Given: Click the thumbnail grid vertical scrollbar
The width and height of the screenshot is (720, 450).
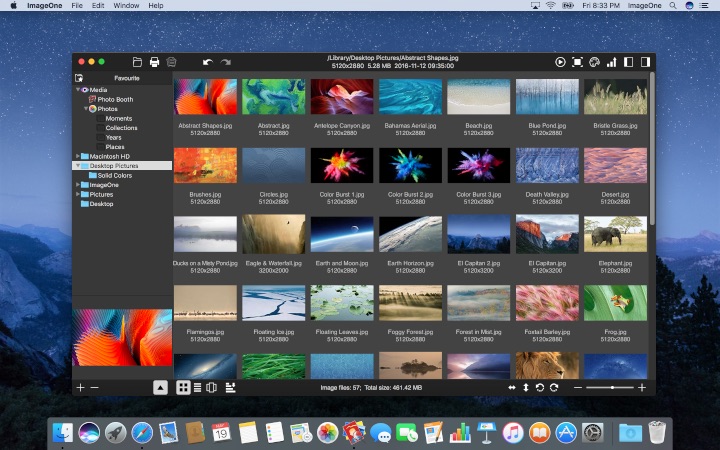Looking at the screenshot, I should point(652,149).
